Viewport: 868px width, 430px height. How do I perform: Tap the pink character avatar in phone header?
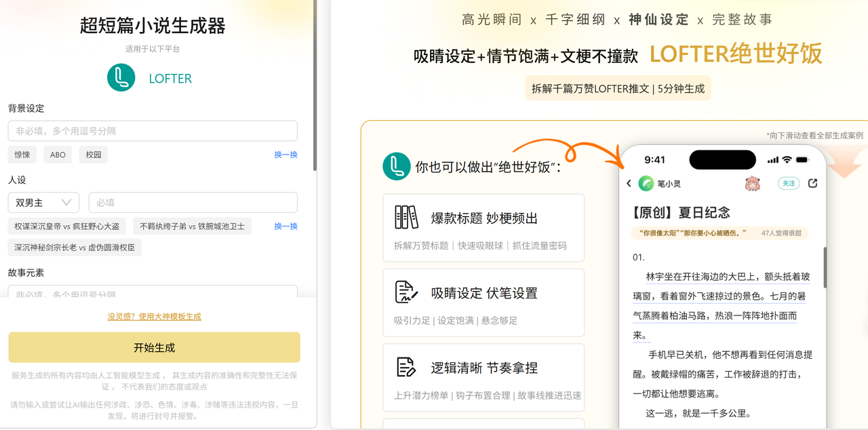point(752,183)
